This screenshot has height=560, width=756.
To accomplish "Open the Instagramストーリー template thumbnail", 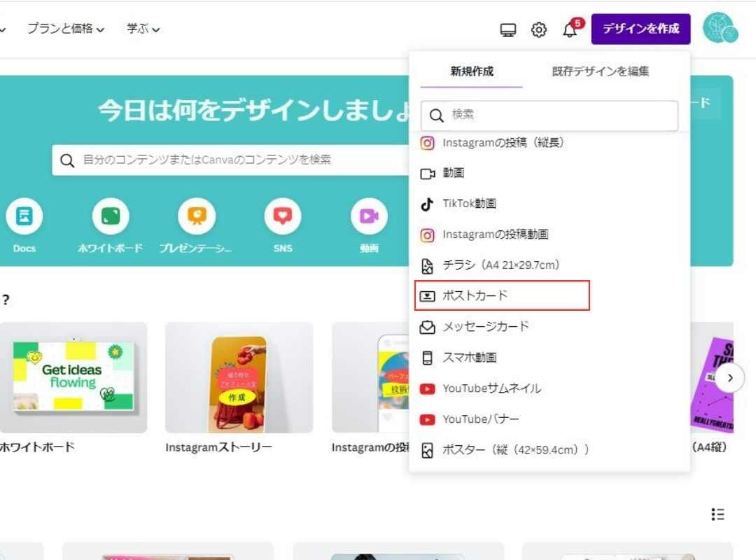I will (x=239, y=378).
